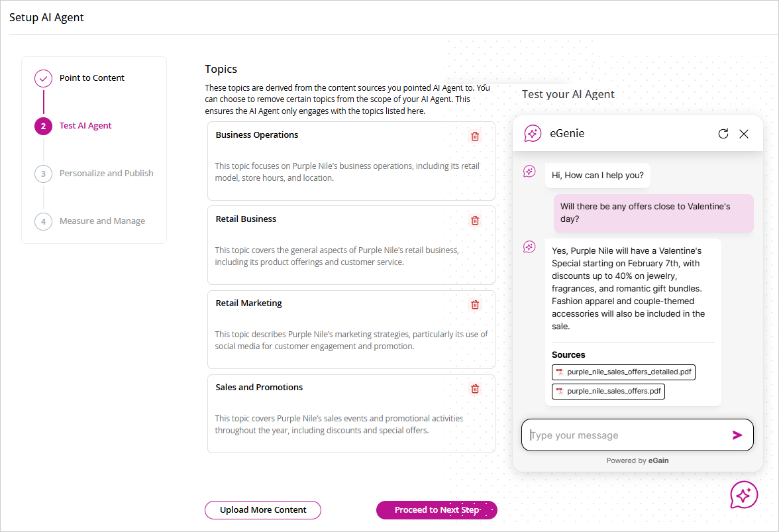This screenshot has height=532, width=779.
Task: Open purple_nile_sales_offers.pdf source file
Action: [x=608, y=392]
